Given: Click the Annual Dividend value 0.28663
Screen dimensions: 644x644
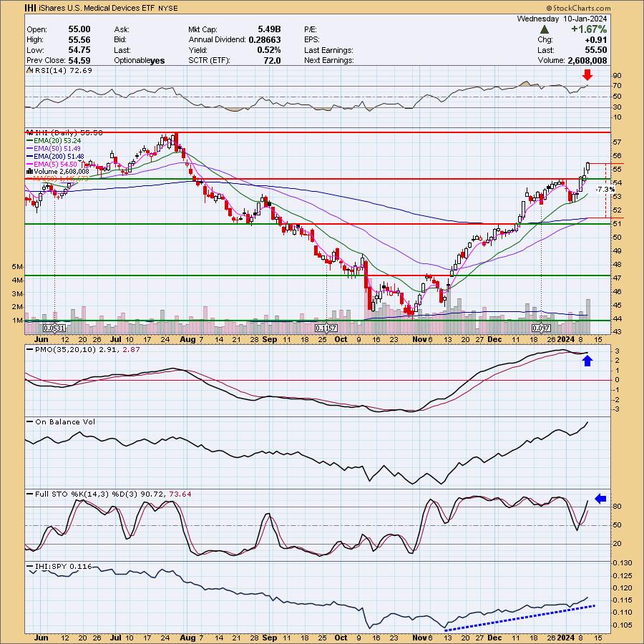Looking at the screenshot, I should 265,40.
